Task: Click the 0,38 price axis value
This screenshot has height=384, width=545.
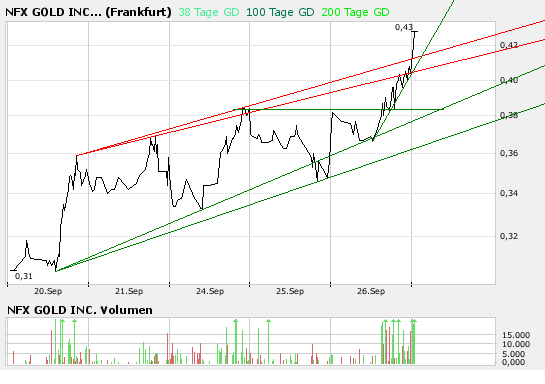Action: click(x=509, y=115)
